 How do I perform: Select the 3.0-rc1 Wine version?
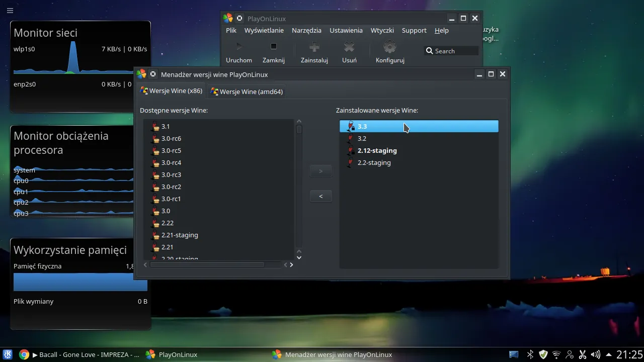click(x=218, y=199)
